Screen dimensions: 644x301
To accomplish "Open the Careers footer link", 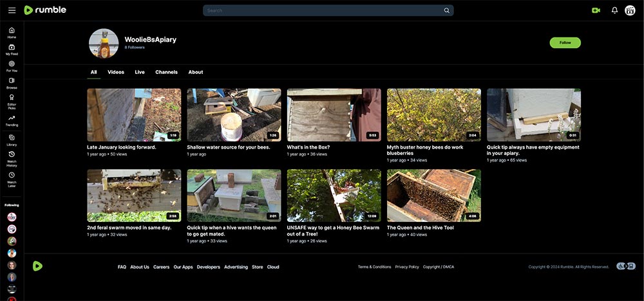I will [162, 267].
